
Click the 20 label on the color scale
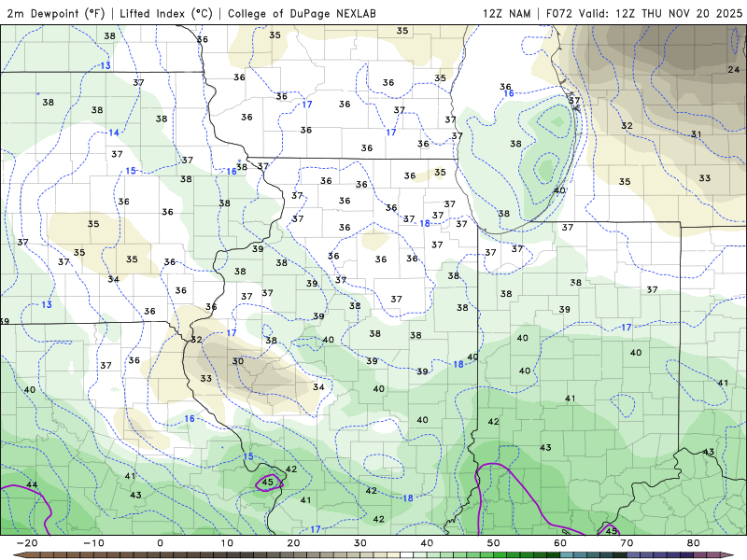[x=293, y=543]
